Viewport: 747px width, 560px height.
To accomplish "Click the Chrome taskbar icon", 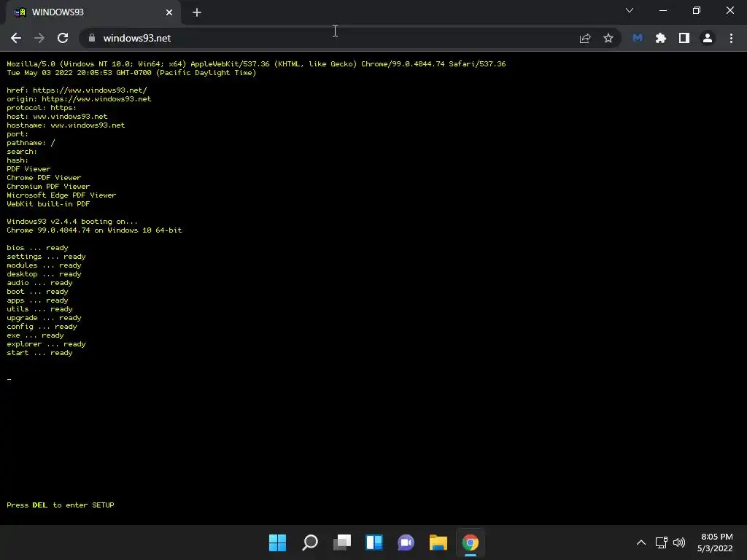I will click(471, 542).
